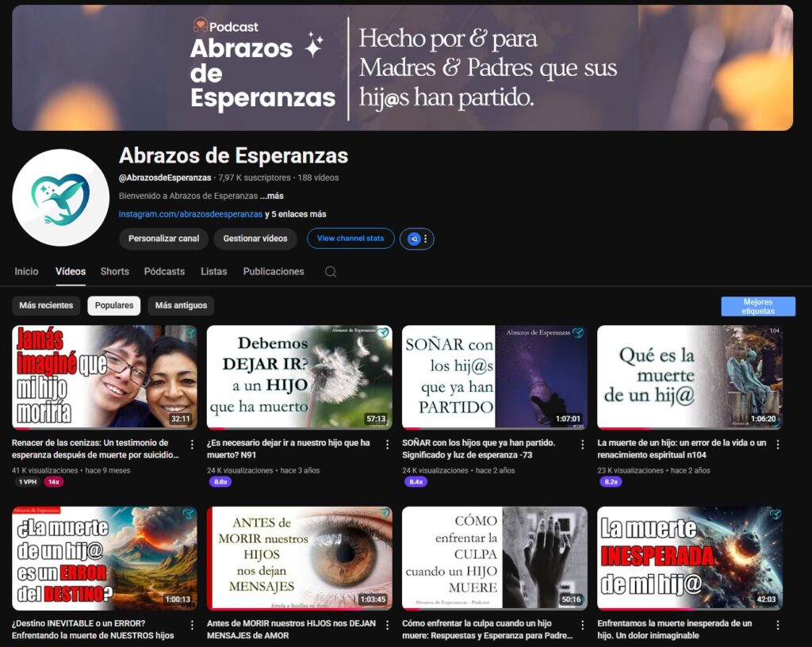This screenshot has width=812, height=647.
Task: Open the Pódcasts tab
Action: click(164, 271)
